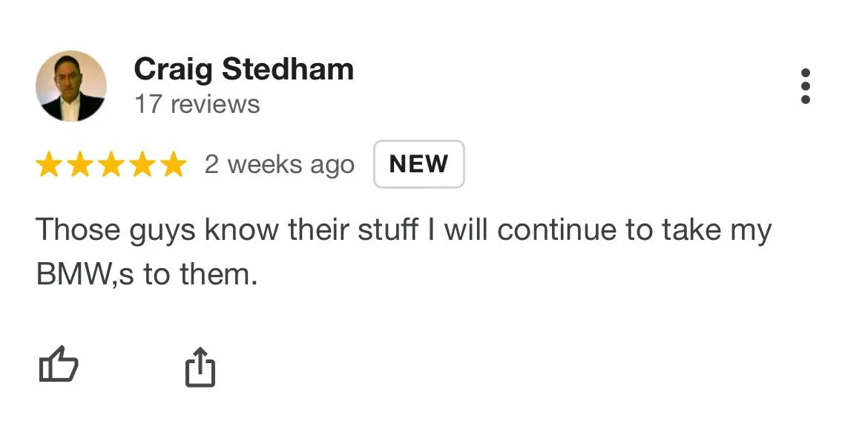
Task: Like the review with thumbs-up icon
Action: coord(59,364)
